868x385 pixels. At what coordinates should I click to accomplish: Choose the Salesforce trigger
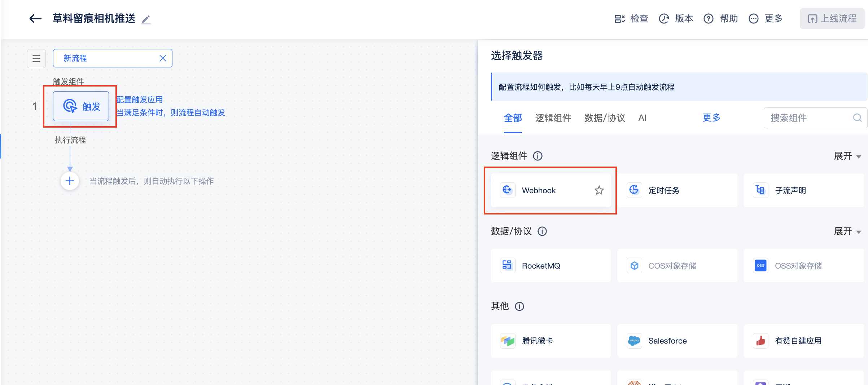point(677,341)
